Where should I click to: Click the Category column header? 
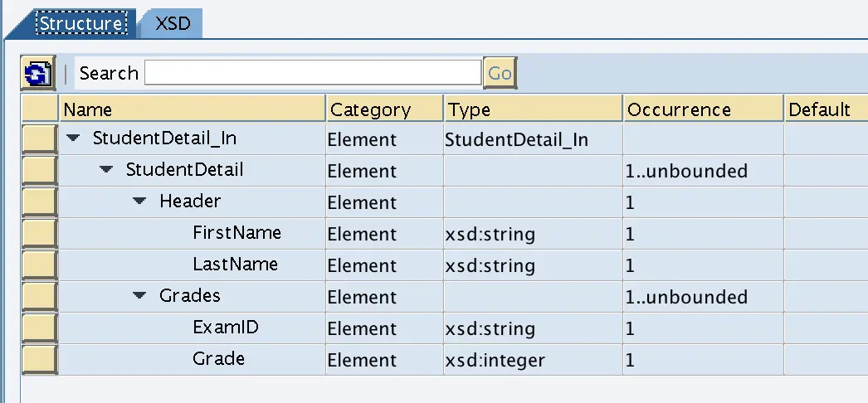[x=385, y=109]
